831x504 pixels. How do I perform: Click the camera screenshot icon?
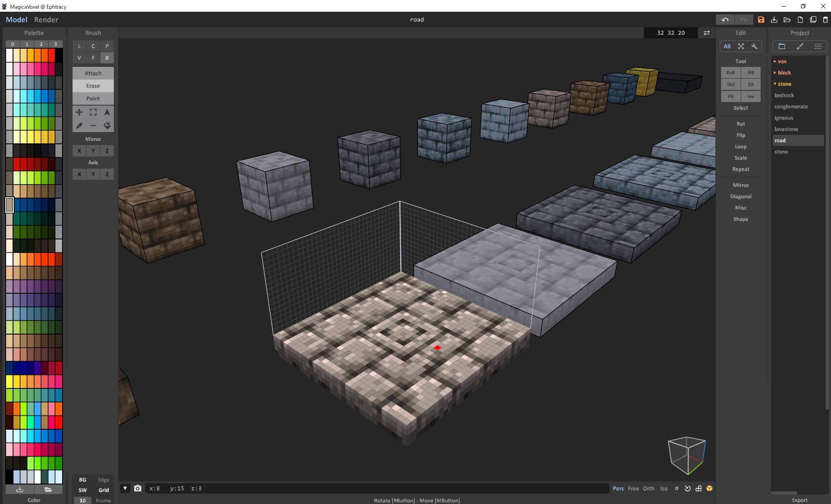tap(138, 488)
